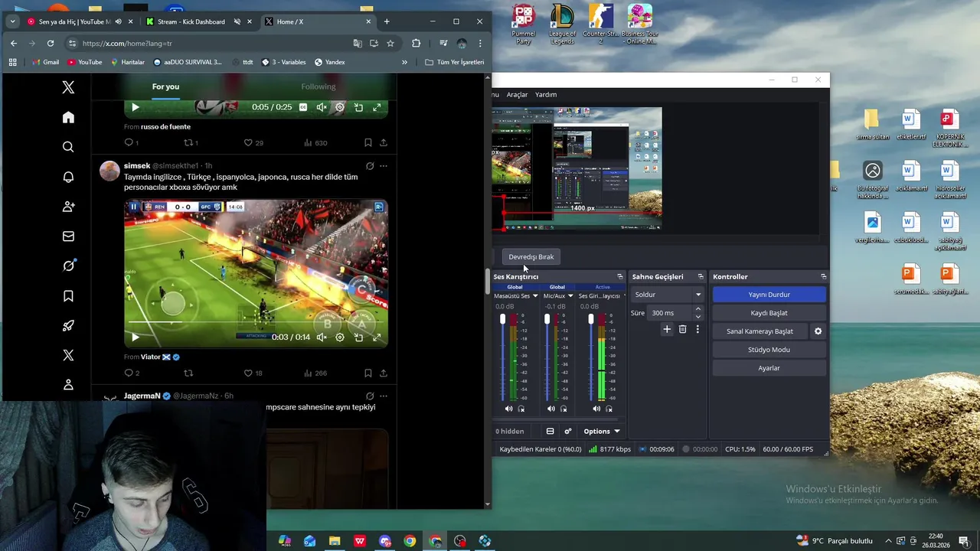Open X home icon in sidebar
The width and height of the screenshot is (980, 551).
68,117
